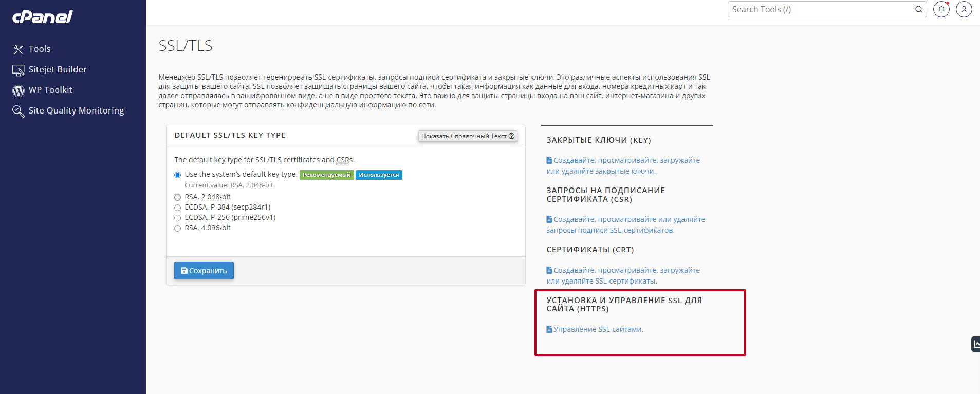This screenshot has height=394, width=980.
Task: Click the document icon beside Управление SSL-сайтами
Action: (549, 329)
